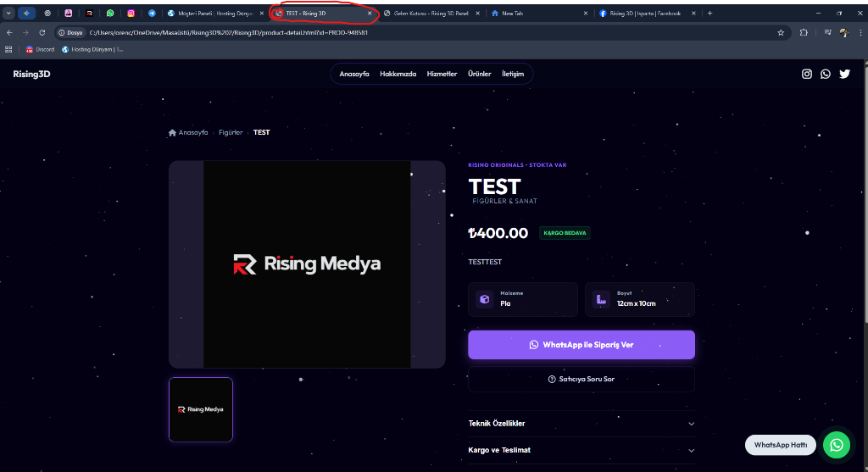Viewport: 868px width, 472px height.
Task: Open the tab search dropdown arrow
Action: [x=8, y=14]
